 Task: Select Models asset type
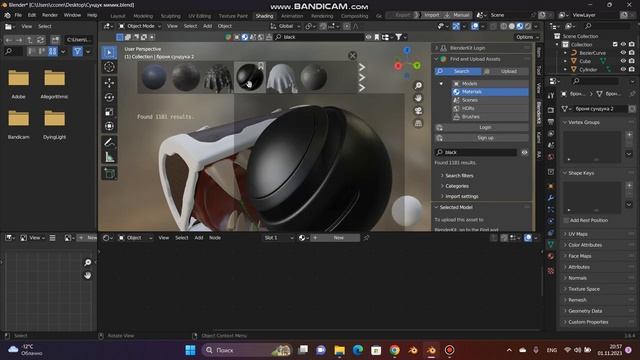(490, 83)
